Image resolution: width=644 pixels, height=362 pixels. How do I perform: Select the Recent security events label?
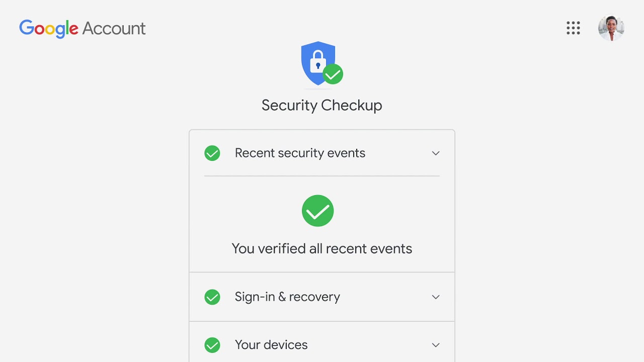point(300,153)
